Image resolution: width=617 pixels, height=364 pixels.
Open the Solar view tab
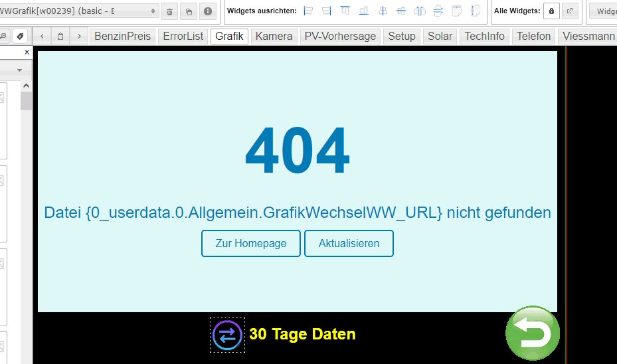coord(440,37)
